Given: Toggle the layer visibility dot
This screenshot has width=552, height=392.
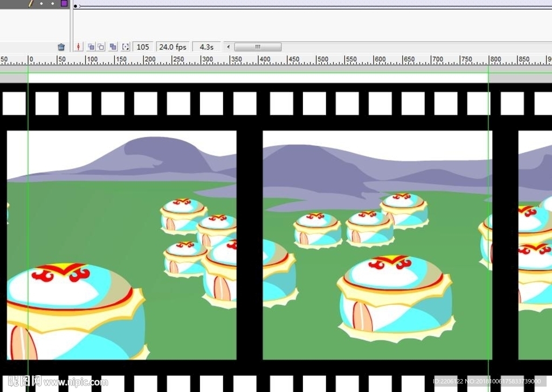Looking at the screenshot, I should 42,4.
